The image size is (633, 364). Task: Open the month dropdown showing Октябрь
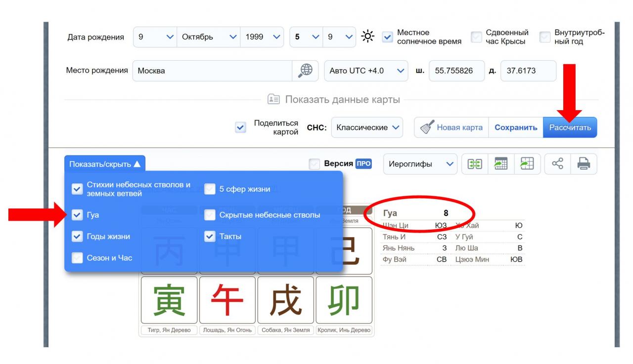click(209, 37)
